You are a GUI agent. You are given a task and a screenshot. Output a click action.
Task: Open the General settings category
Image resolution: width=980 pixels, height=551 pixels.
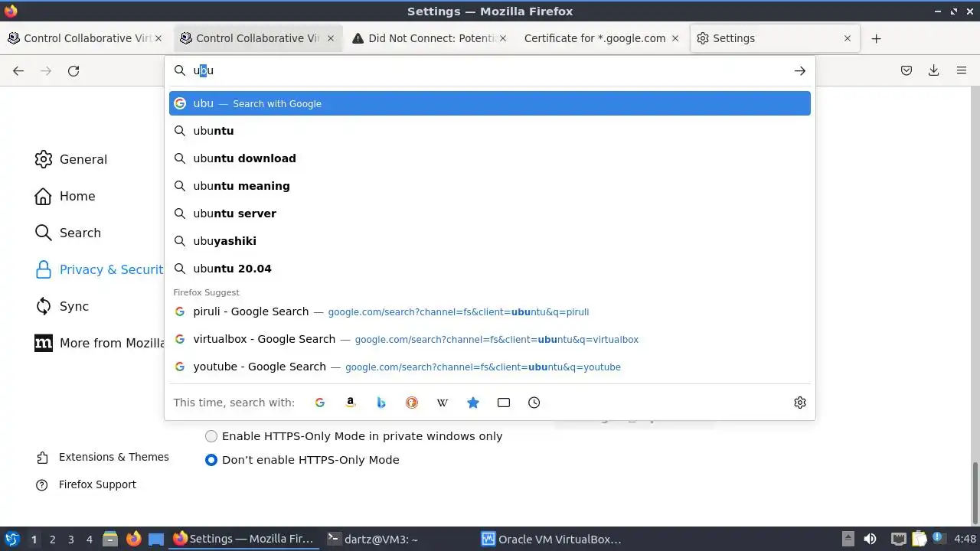pos(71,159)
